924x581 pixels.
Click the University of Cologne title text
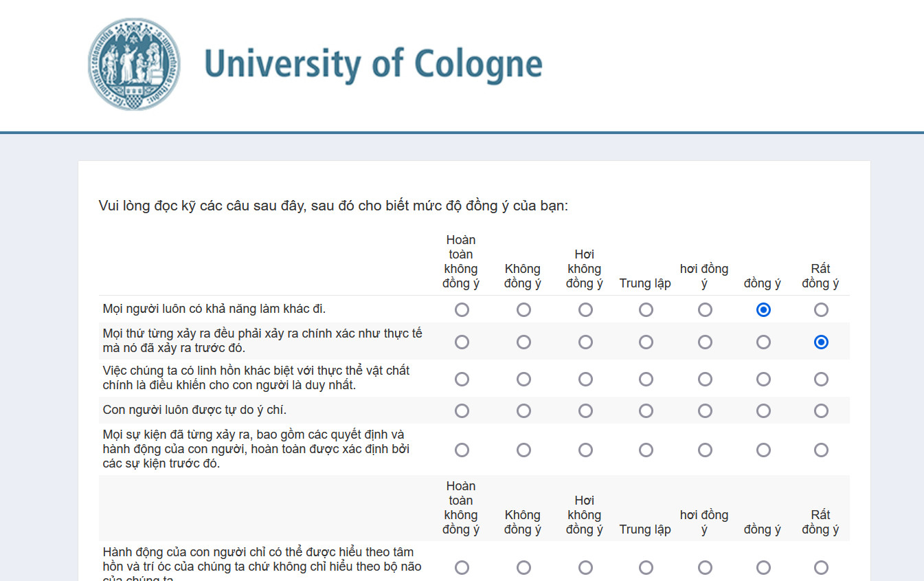[x=373, y=64]
